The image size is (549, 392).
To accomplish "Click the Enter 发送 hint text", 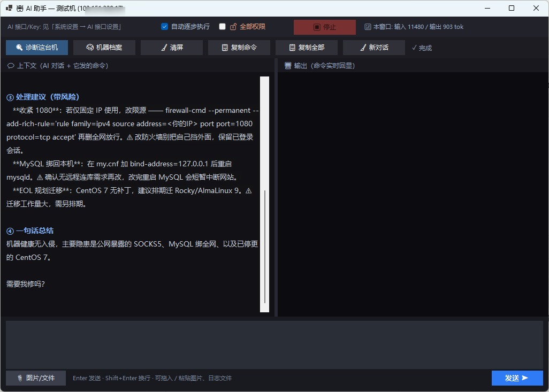I will tap(152, 378).
